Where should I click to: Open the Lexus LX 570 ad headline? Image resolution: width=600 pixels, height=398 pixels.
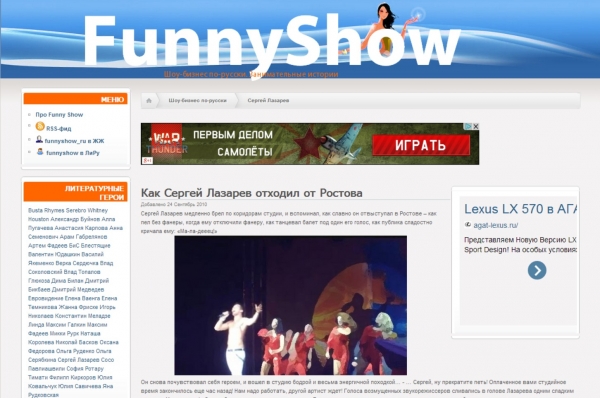[x=520, y=209]
